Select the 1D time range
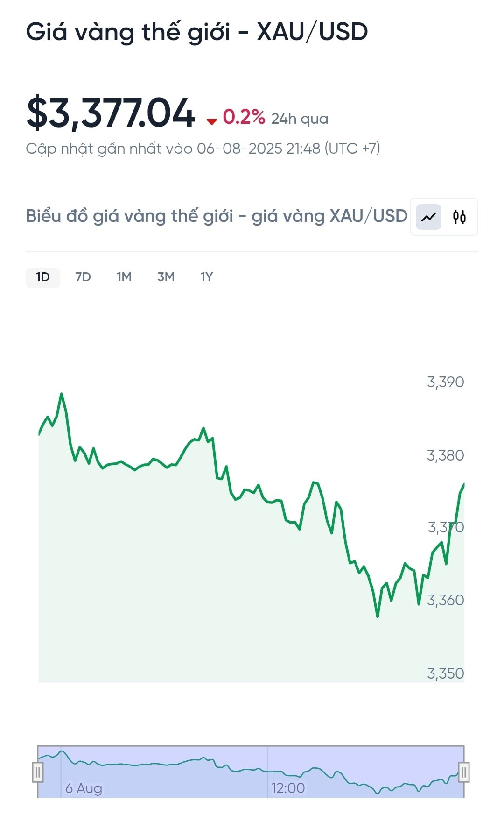Image resolution: width=504 pixels, height=822 pixels. click(x=43, y=277)
